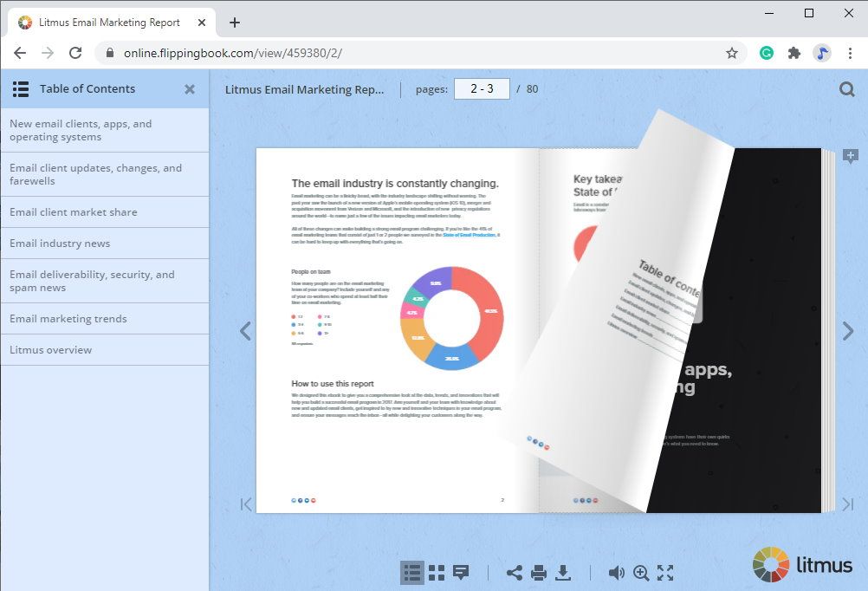This screenshot has width=868, height=591.
Task: Download the flipbook
Action: pos(564,572)
